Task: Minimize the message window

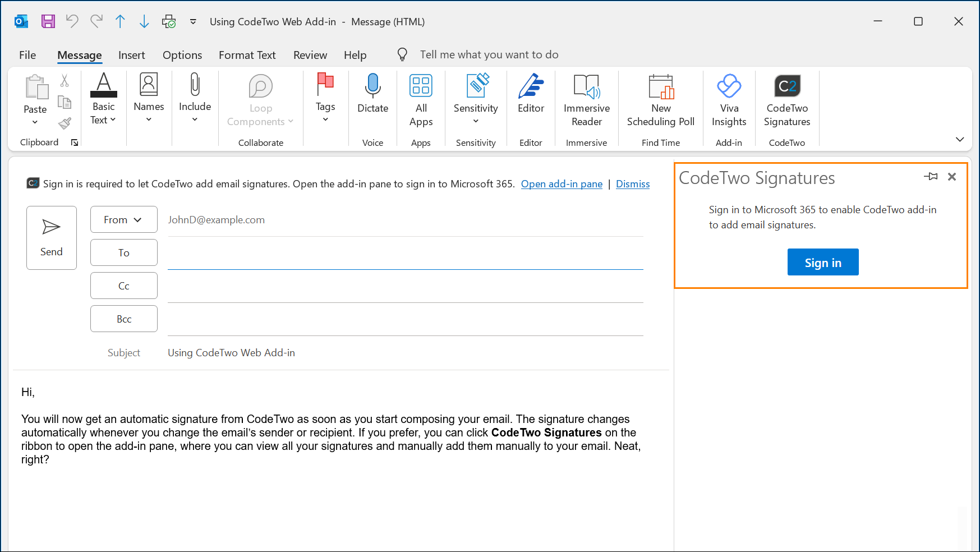Action: tap(878, 21)
